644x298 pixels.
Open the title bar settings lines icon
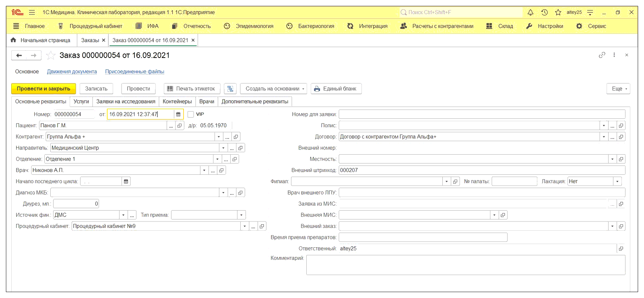590,12
